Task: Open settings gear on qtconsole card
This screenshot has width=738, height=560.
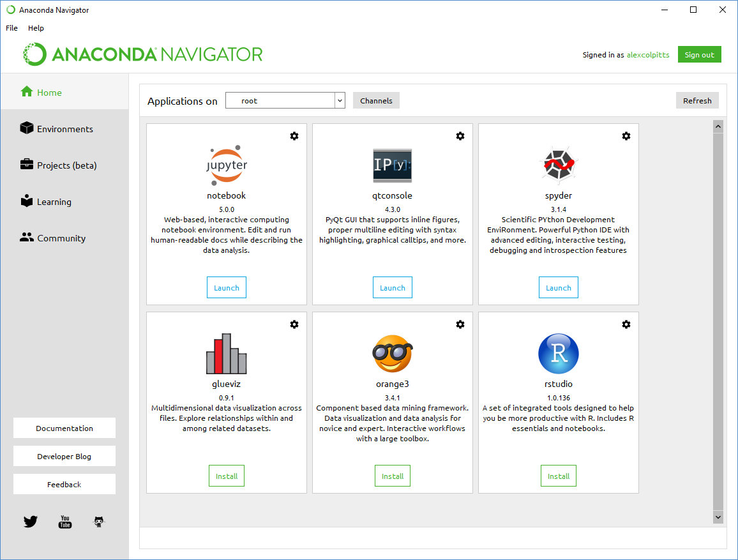Action: pyautogui.click(x=460, y=136)
